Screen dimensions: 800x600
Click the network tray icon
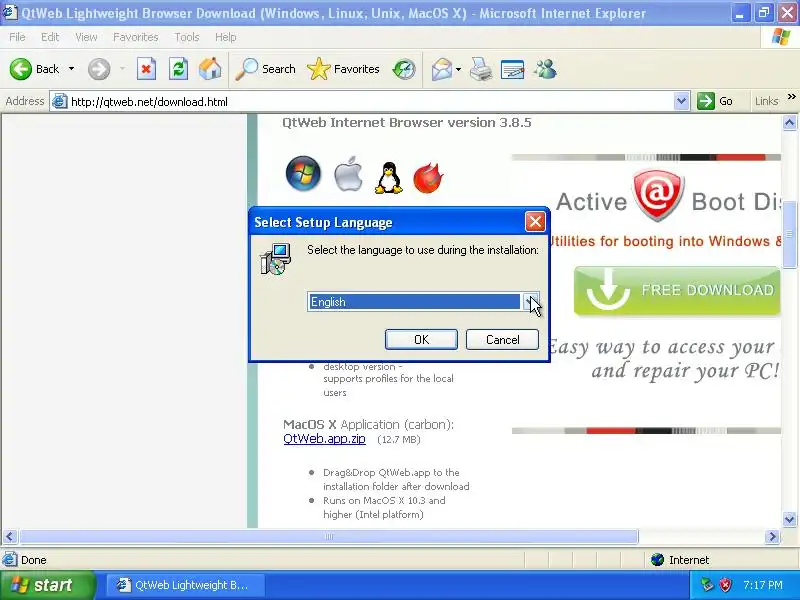point(707,585)
